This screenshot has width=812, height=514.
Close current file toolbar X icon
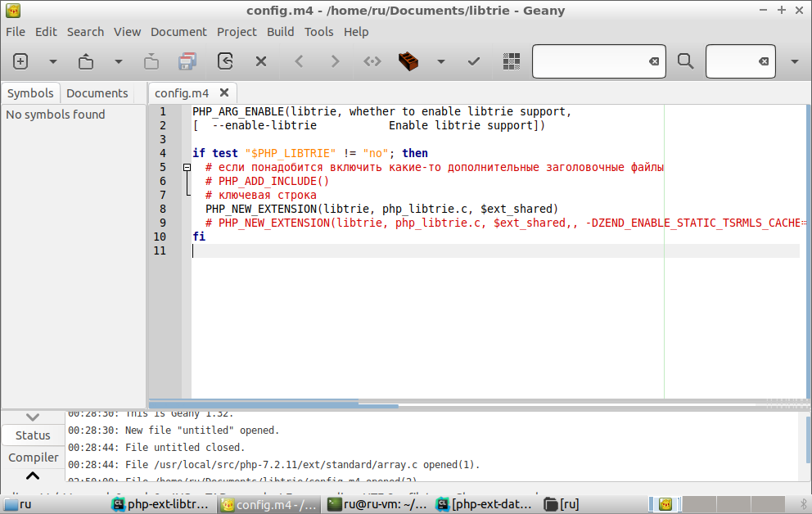(261, 61)
